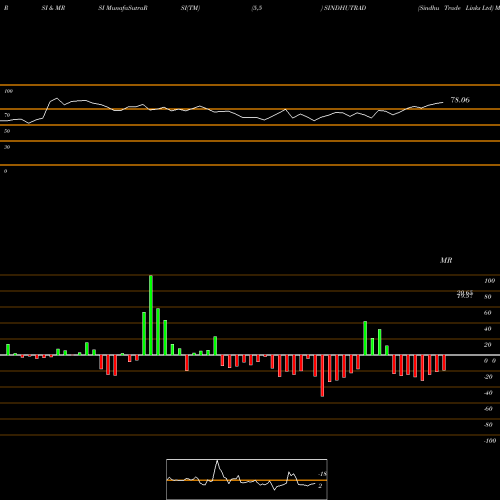Click the longest red MR histogram bar
The image size is (500, 500).
(322, 376)
